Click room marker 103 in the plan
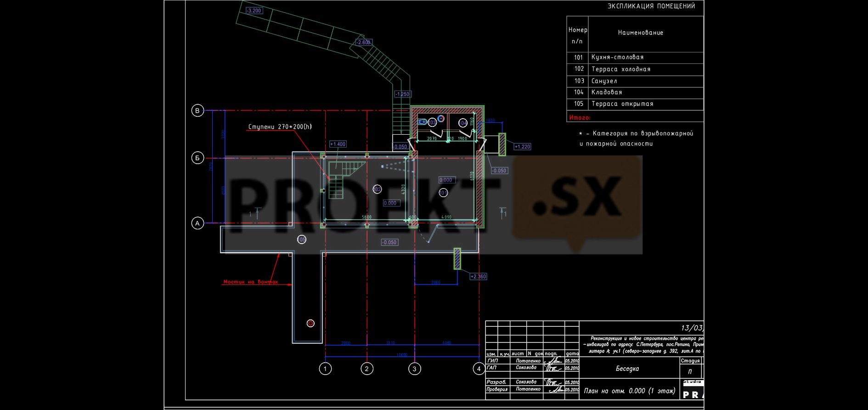Screen dimensions: 868x410 [x=432, y=123]
